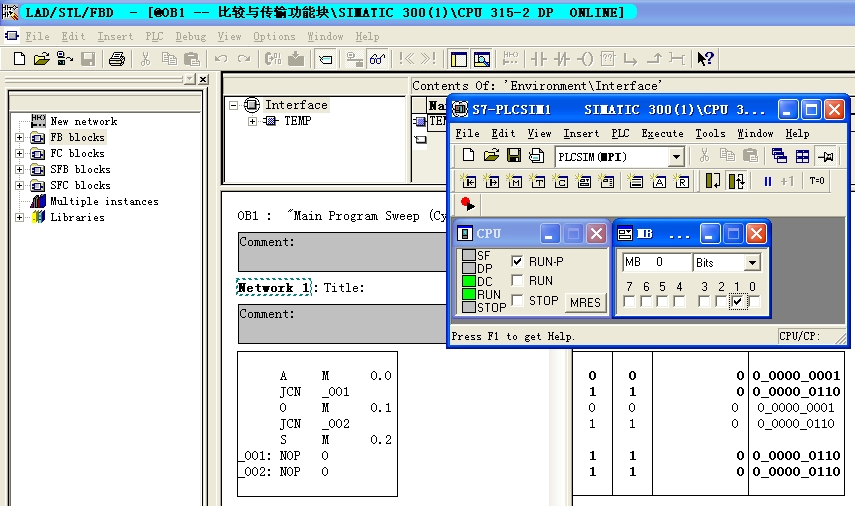Viewport: 855px width, 506px height.
Task: Toggle bit 0 checkbox in MB window
Action: pyautogui.click(x=754, y=301)
